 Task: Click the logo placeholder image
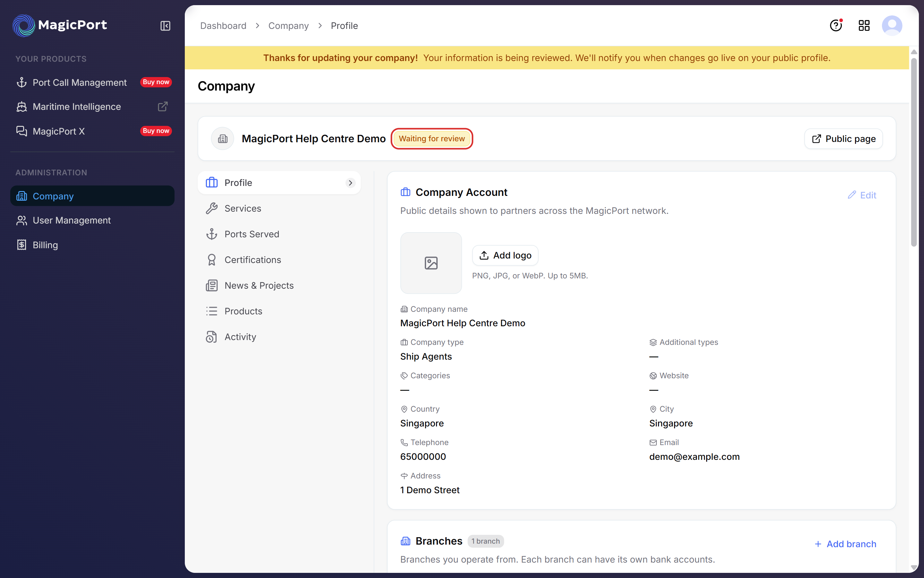point(431,263)
